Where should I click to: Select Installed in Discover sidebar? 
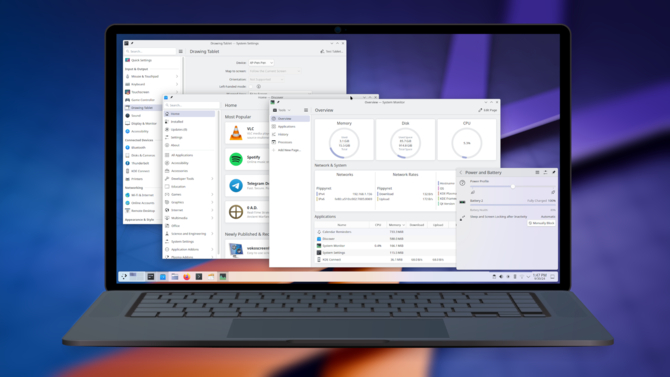[x=190, y=122]
